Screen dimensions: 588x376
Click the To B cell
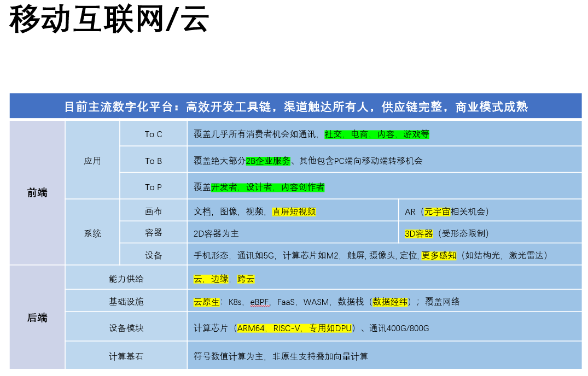[x=153, y=161]
